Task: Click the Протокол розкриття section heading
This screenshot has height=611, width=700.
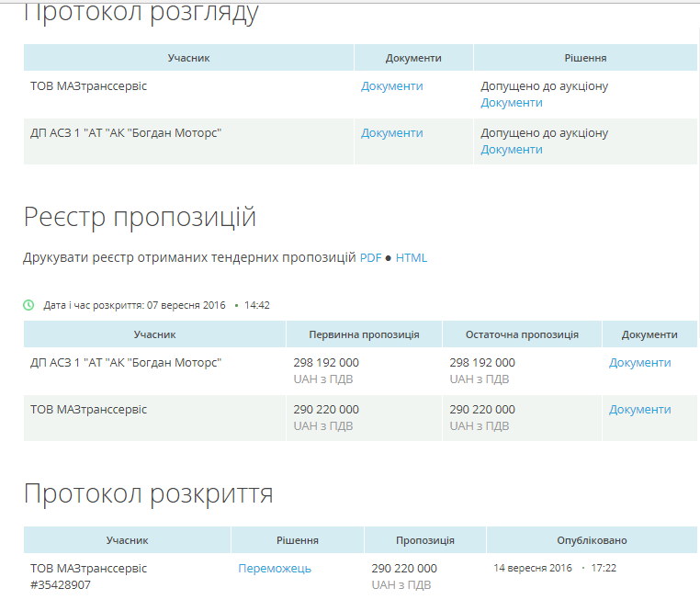Action: 148,493
